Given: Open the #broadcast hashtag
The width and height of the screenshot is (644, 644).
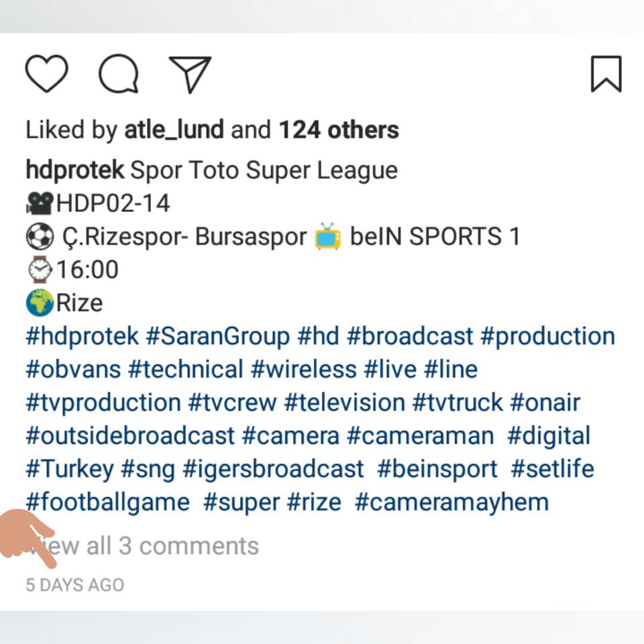Looking at the screenshot, I should 410,336.
